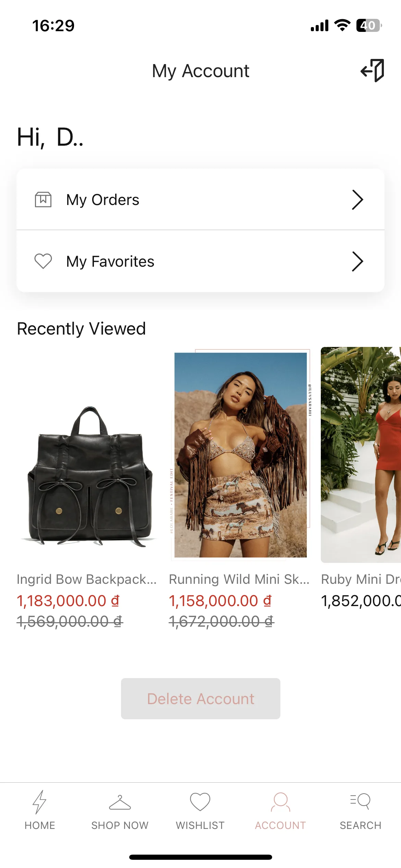This screenshot has height=868, width=401.
Task: Open the Wishlist heart icon
Action: click(x=200, y=802)
